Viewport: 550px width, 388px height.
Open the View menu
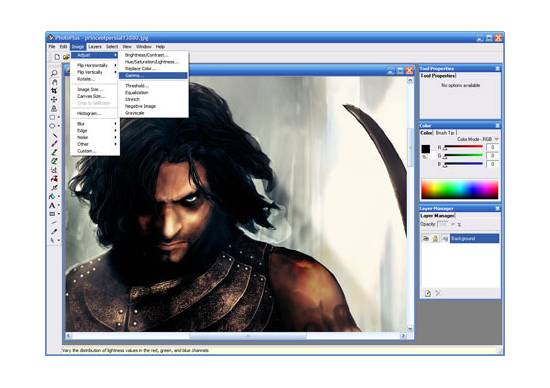point(127,47)
